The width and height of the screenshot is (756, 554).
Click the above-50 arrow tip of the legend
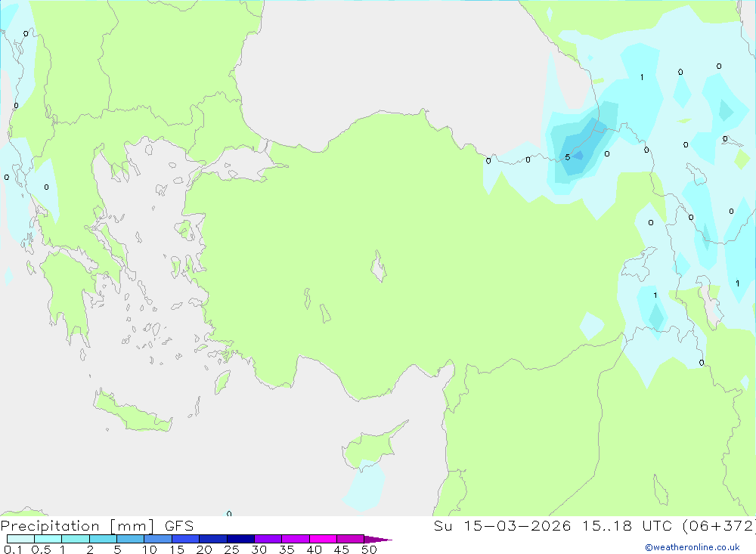[378, 540]
